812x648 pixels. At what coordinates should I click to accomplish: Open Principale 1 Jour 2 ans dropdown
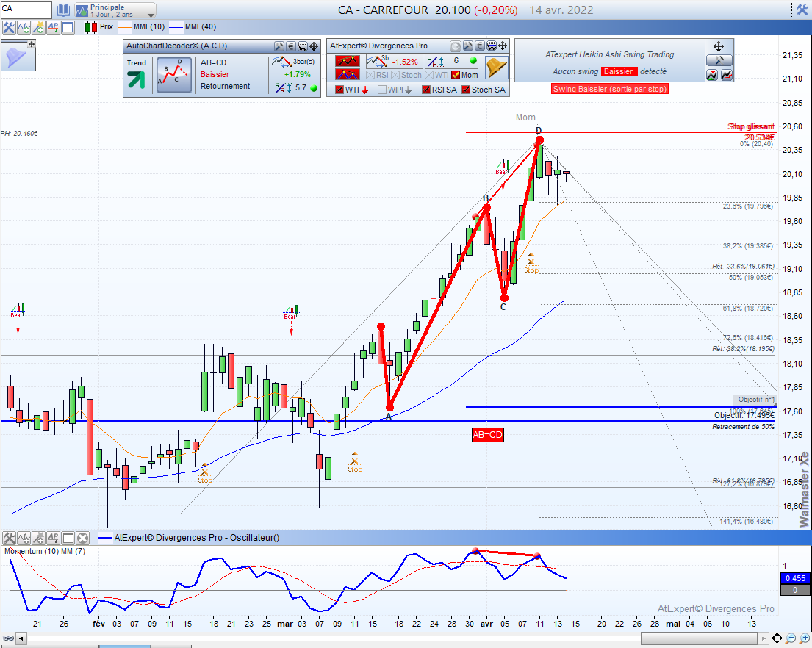(x=115, y=10)
